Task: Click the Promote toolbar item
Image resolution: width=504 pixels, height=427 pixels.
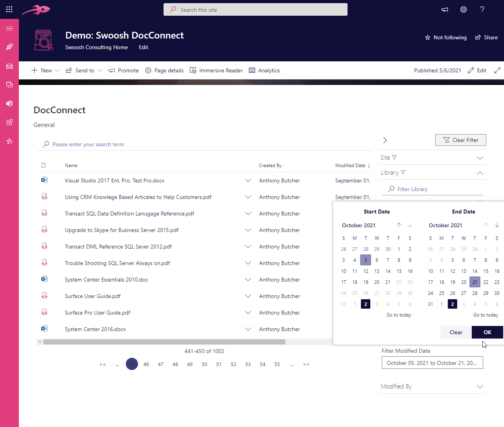Action: point(123,70)
